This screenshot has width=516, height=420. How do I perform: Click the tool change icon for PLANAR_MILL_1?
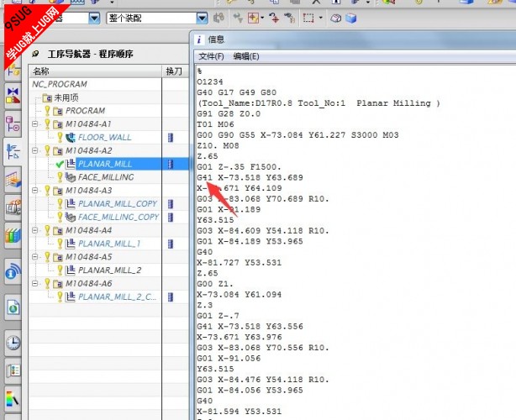(171, 244)
